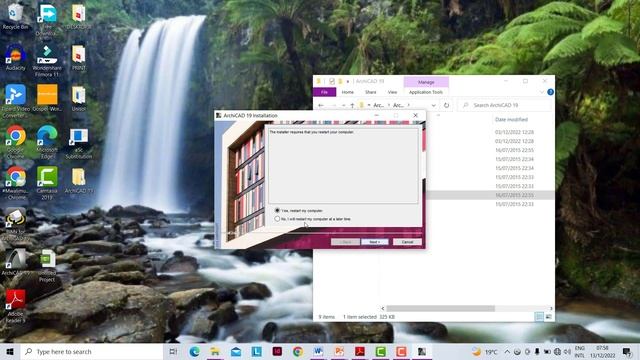Image resolution: width=640 pixels, height=360 pixels.
Task: Go back with Explorer's back arrow
Action: tap(321, 105)
